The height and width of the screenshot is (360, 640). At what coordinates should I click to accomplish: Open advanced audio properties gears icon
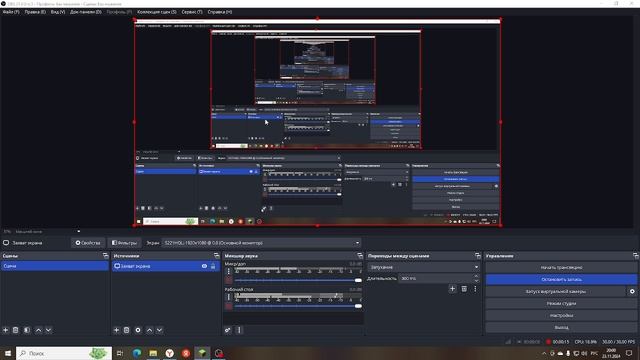(x=228, y=330)
